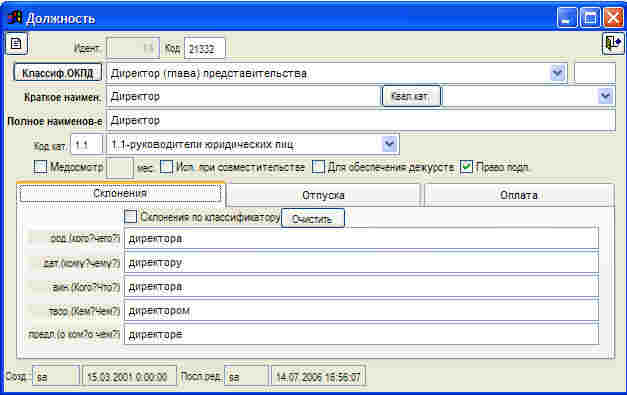This screenshot has width=627, height=395.
Task: Open the 1.1-руководители юридических лиц dropdown
Action: coord(389,144)
